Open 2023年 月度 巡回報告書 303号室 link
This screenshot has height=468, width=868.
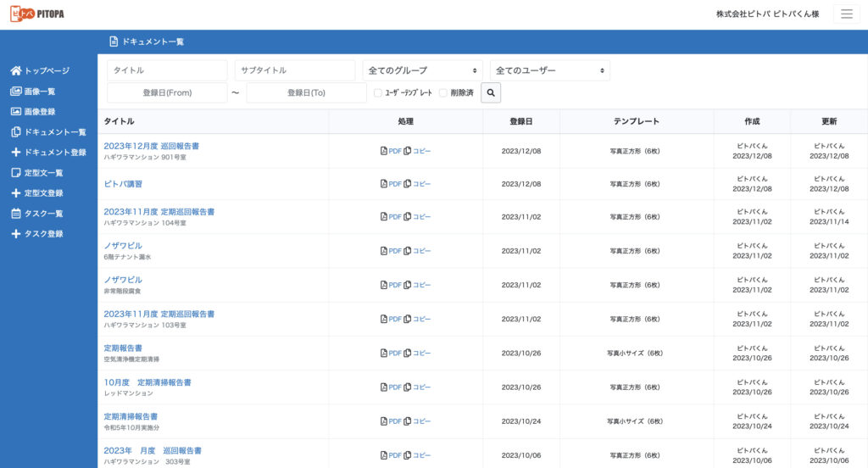click(153, 450)
